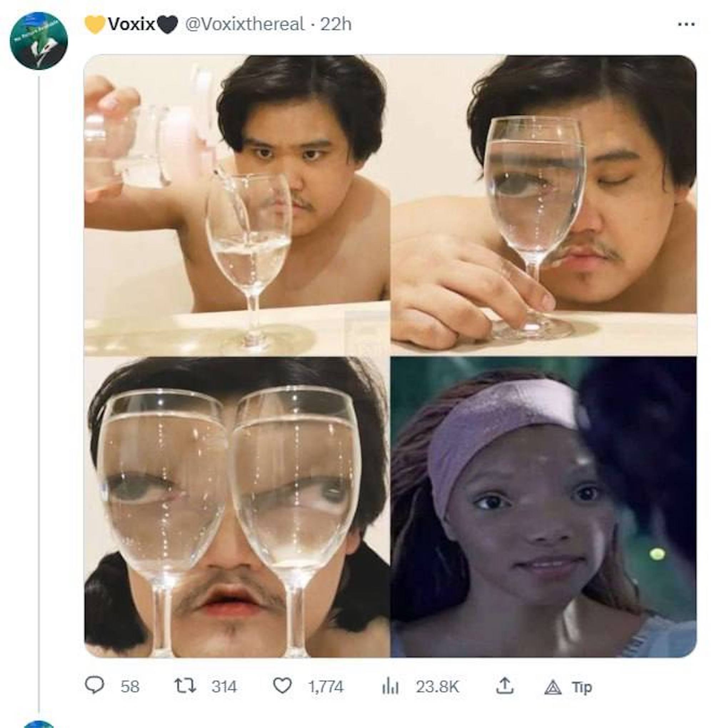
Task: Open the Voxix display name link
Action: coord(131,25)
